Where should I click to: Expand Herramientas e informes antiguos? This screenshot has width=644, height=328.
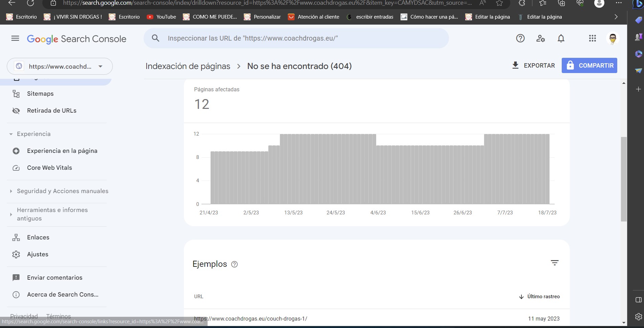(x=52, y=214)
